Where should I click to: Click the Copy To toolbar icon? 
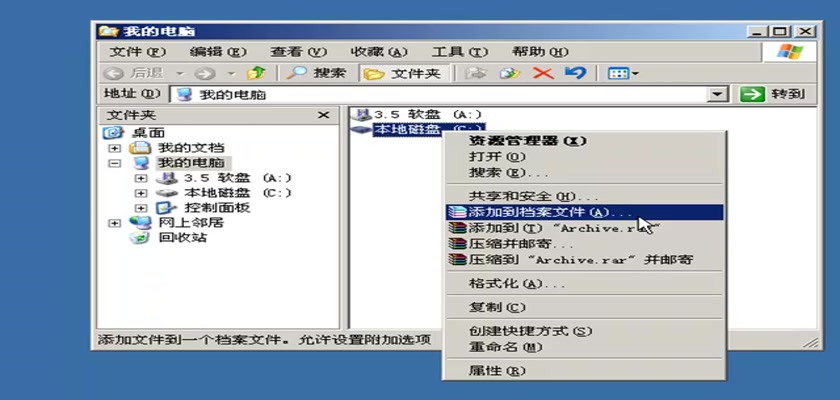[x=510, y=73]
